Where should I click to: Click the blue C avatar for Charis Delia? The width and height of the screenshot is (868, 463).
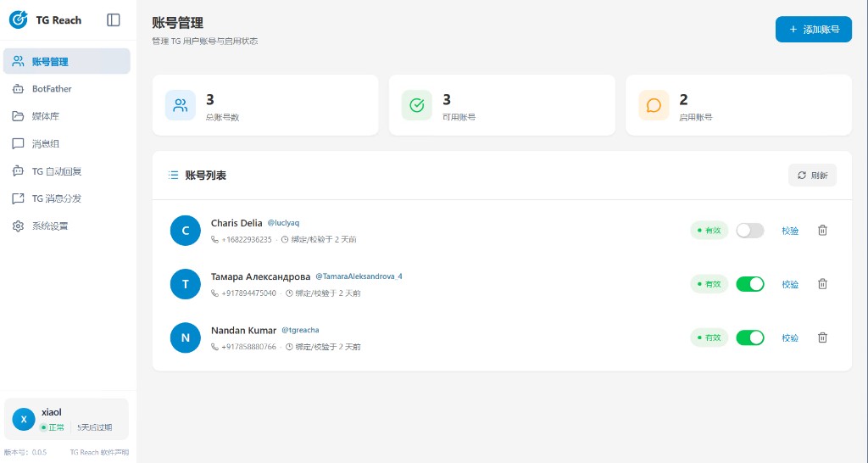[185, 231]
